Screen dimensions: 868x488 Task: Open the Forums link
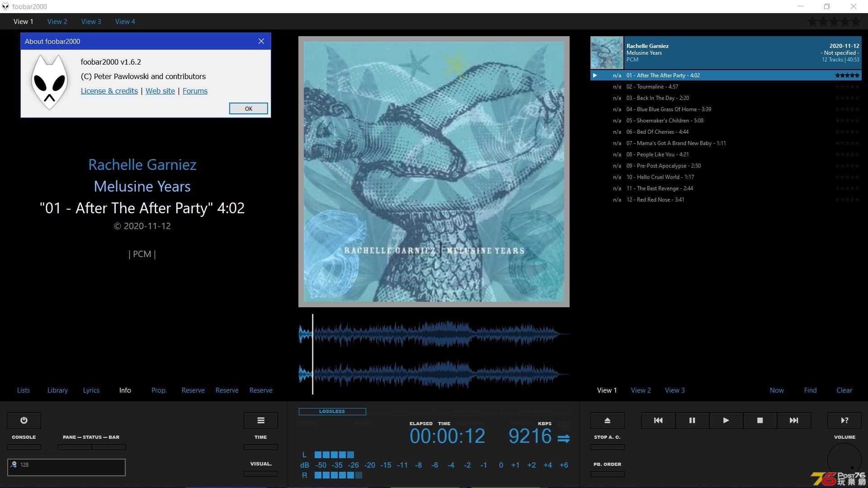pyautogui.click(x=195, y=91)
